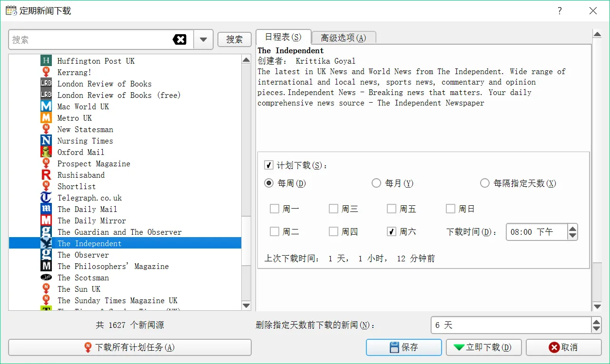Switch to the 日程表 tab
Viewport: 610px width, 364px height.
click(284, 37)
